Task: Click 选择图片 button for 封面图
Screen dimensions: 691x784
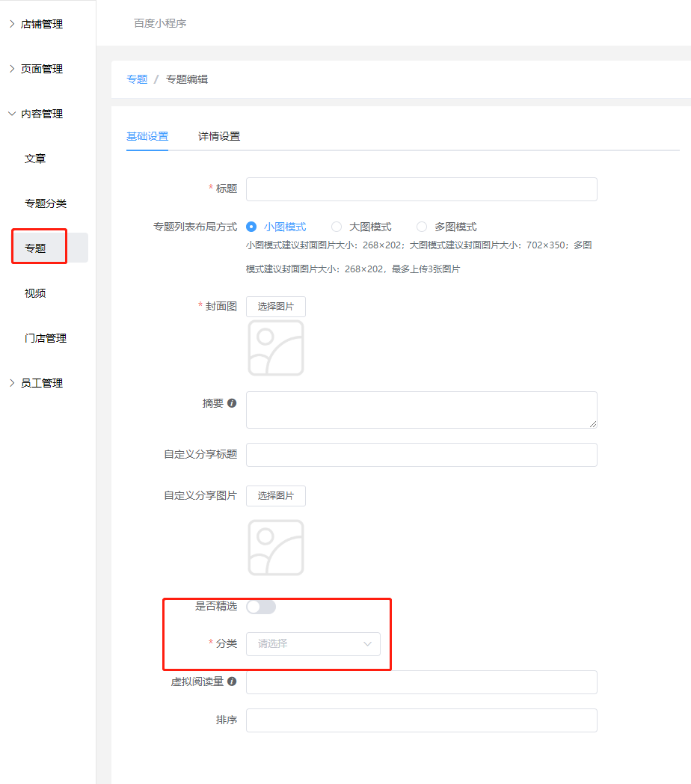Action: tap(276, 306)
